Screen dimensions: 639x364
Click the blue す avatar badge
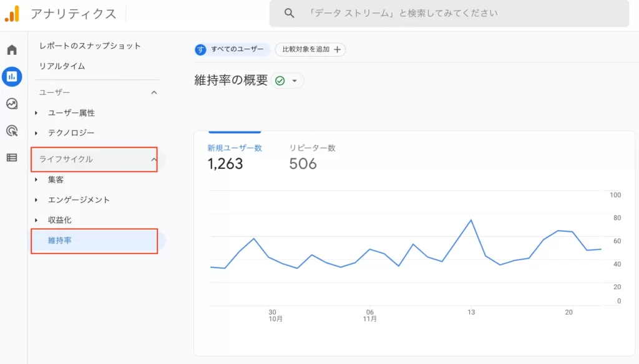coord(200,50)
